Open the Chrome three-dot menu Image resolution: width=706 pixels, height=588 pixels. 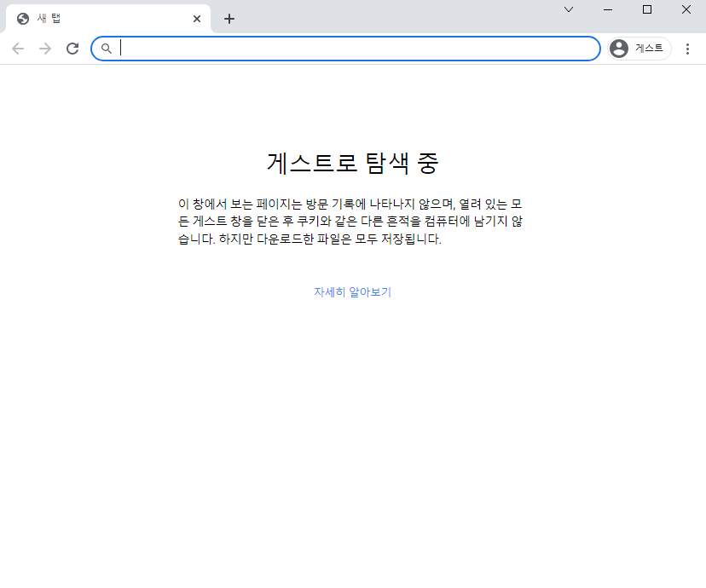pos(687,49)
